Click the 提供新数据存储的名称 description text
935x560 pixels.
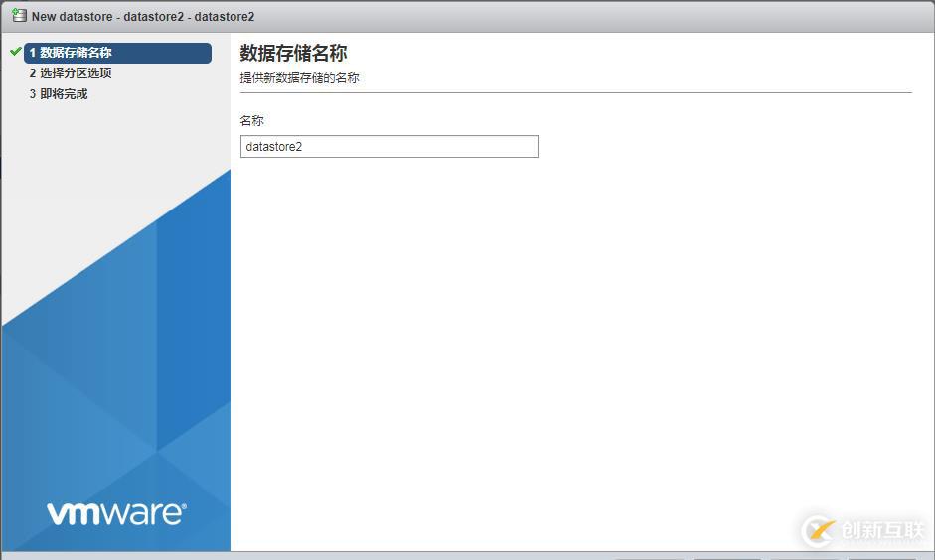click(x=299, y=78)
